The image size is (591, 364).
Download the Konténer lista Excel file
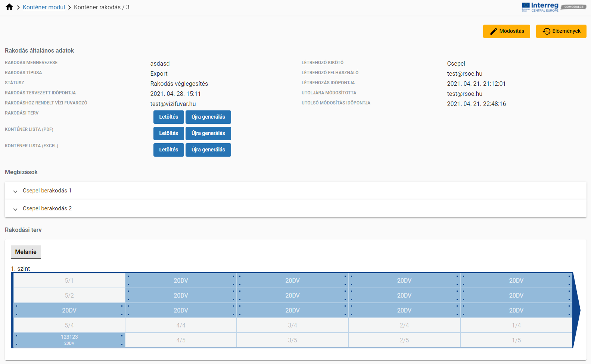[168, 150]
